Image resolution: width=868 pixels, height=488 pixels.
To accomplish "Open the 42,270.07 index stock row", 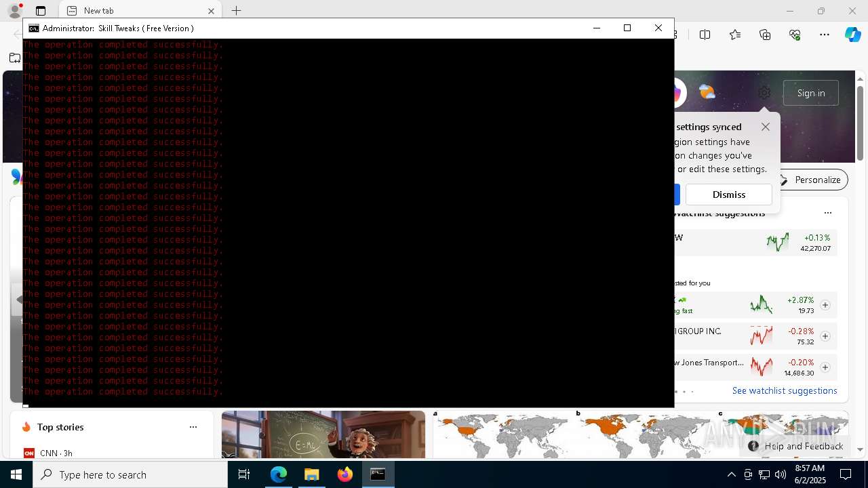I will click(755, 242).
